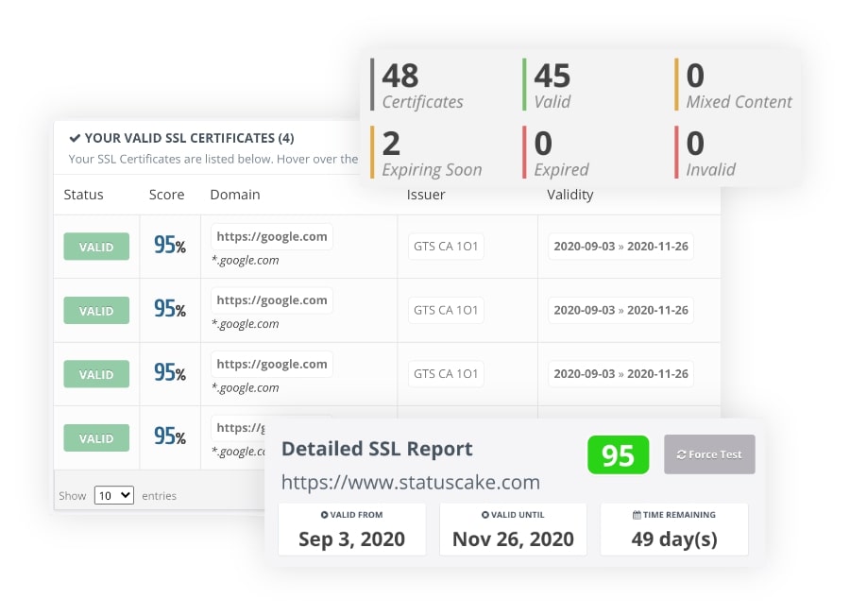
Task: Open the https://www.statuscake.com report link
Action: 411,482
